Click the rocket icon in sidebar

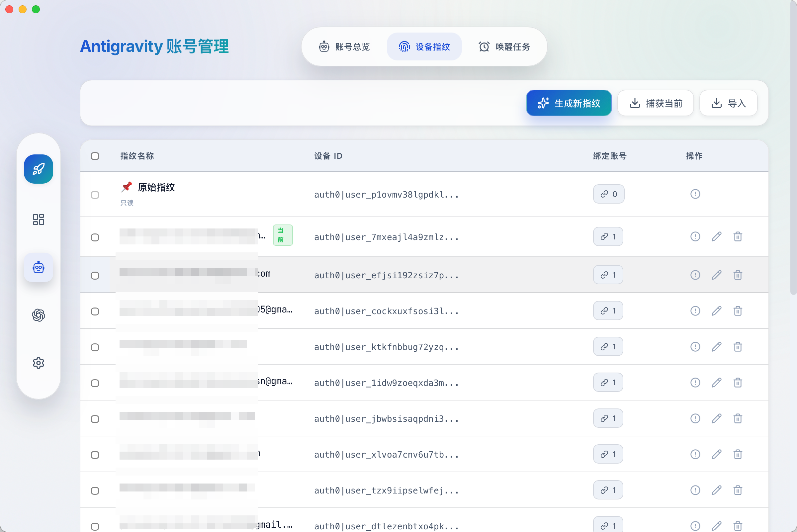(x=38, y=169)
